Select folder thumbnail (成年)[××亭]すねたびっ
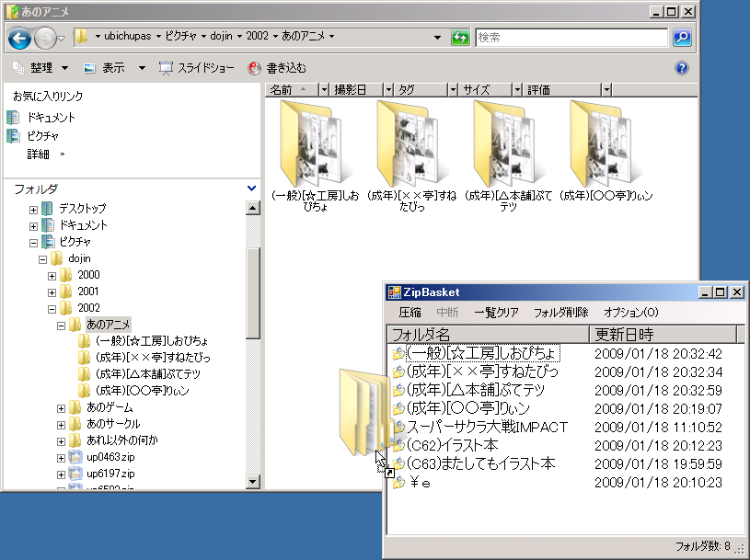 (x=412, y=155)
